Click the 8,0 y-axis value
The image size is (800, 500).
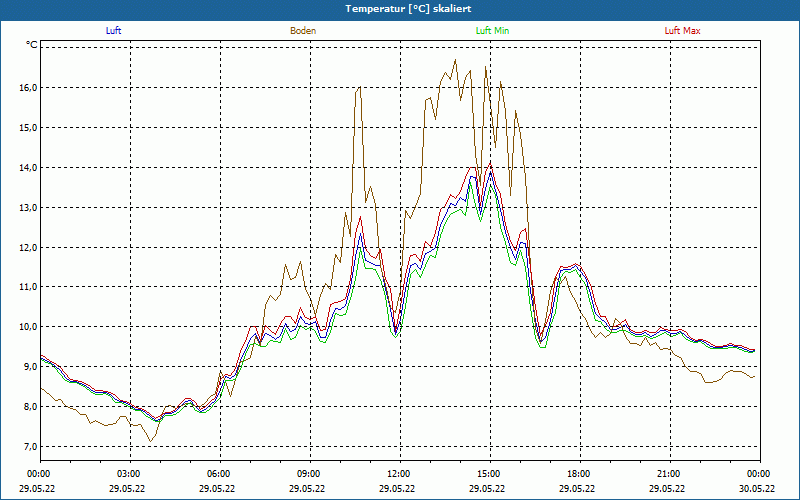click(30, 407)
